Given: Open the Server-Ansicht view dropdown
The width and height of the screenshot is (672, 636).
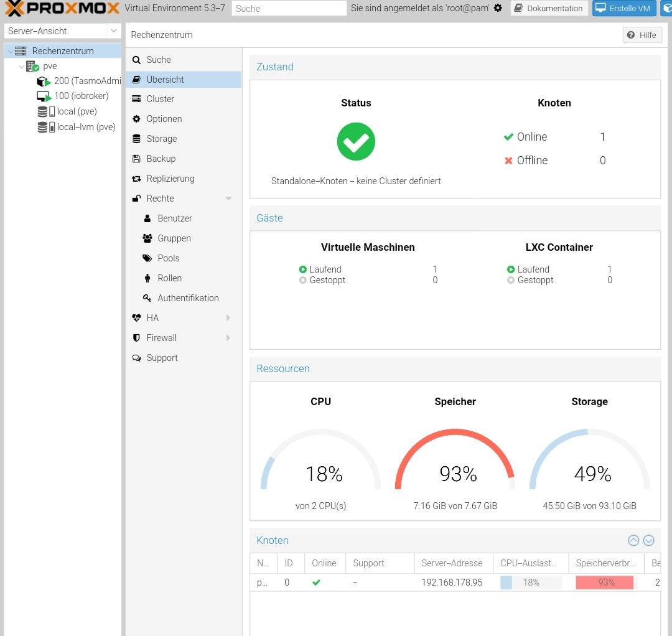Looking at the screenshot, I should 114,31.
